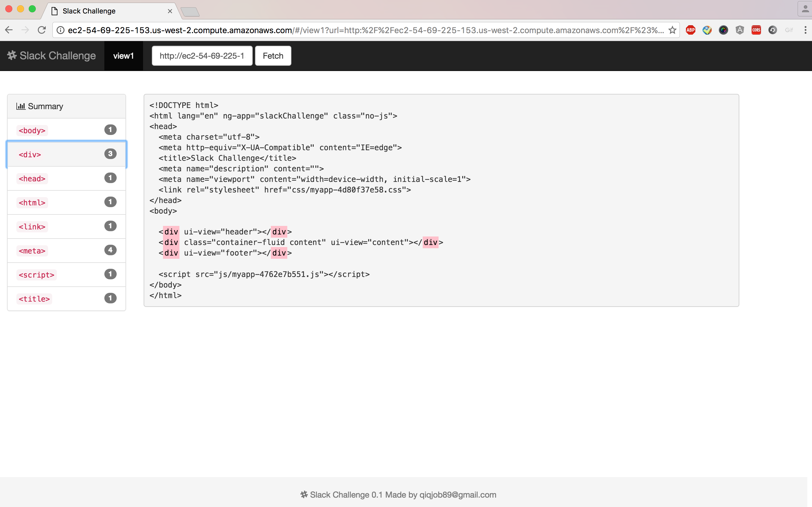The width and height of the screenshot is (812, 507).
Task: Open the Adblock Plus extension icon
Action: [690, 30]
